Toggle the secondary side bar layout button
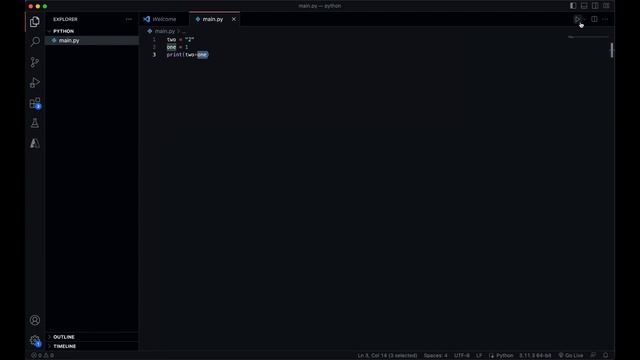The height and width of the screenshot is (360, 640). tap(595, 6)
